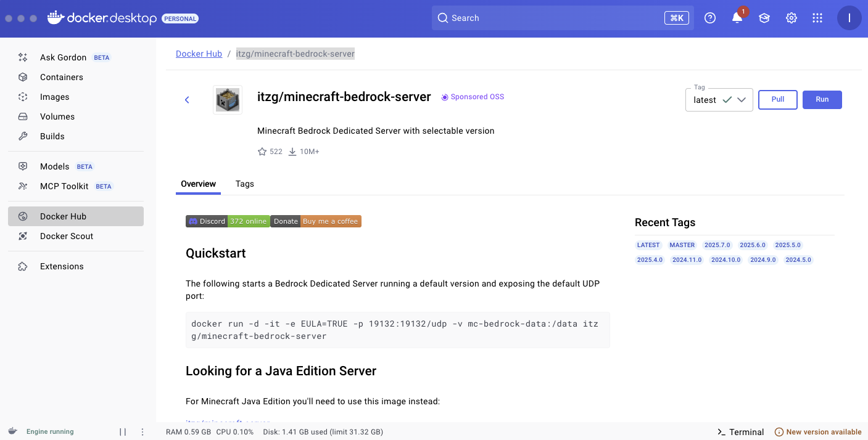Click the Recent Tags heading

(x=665, y=222)
